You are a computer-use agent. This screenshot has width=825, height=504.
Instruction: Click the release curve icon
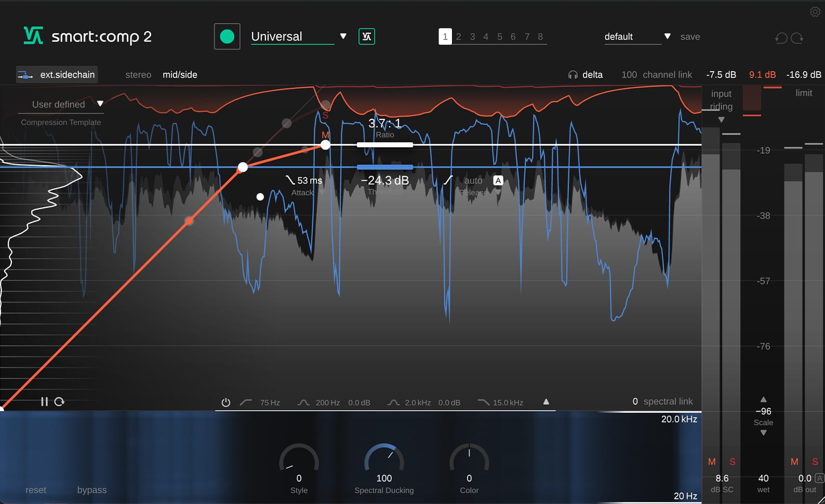[x=448, y=180]
